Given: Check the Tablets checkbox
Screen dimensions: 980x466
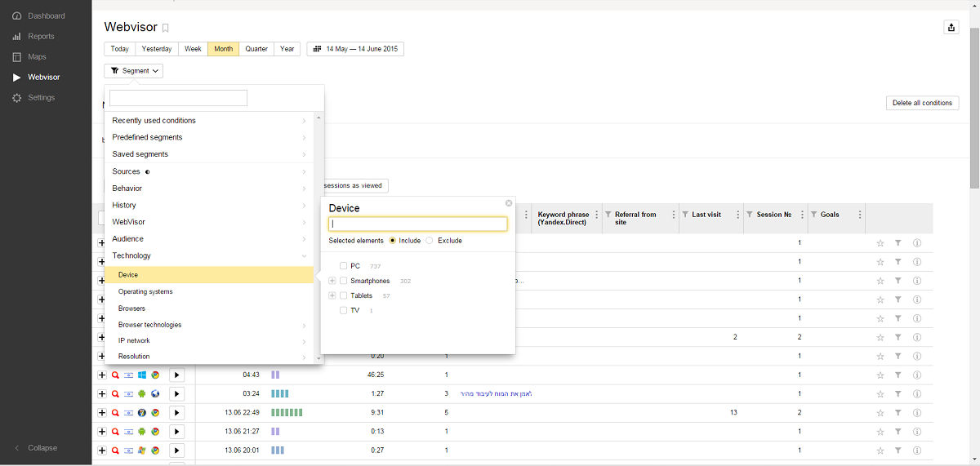Looking at the screenshot, I should pos(344,295).
